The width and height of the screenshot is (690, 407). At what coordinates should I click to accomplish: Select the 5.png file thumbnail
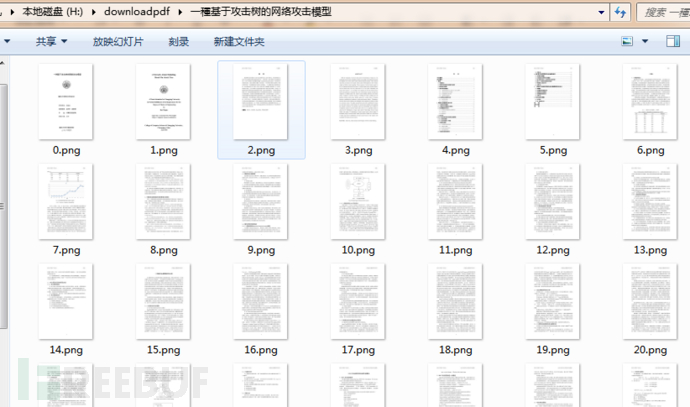coord(553,102)
